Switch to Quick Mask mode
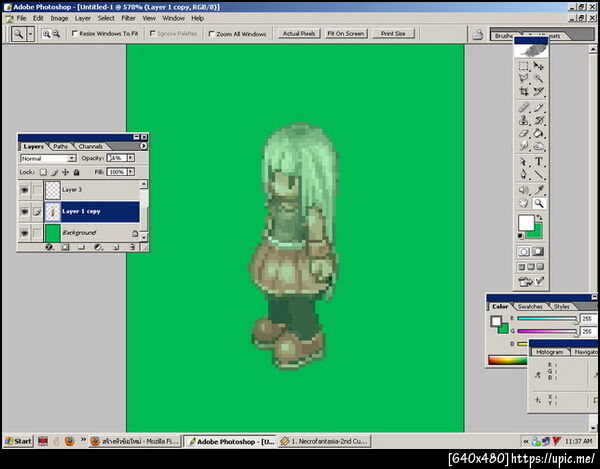The image size is (600, 469). click(538, 251)
